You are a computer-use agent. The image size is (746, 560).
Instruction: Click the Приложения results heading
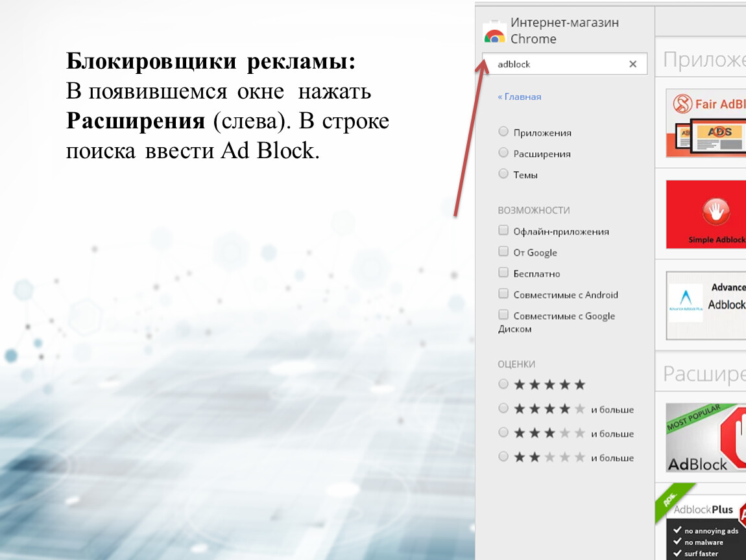pyautogui.click(x=704, y=60)
